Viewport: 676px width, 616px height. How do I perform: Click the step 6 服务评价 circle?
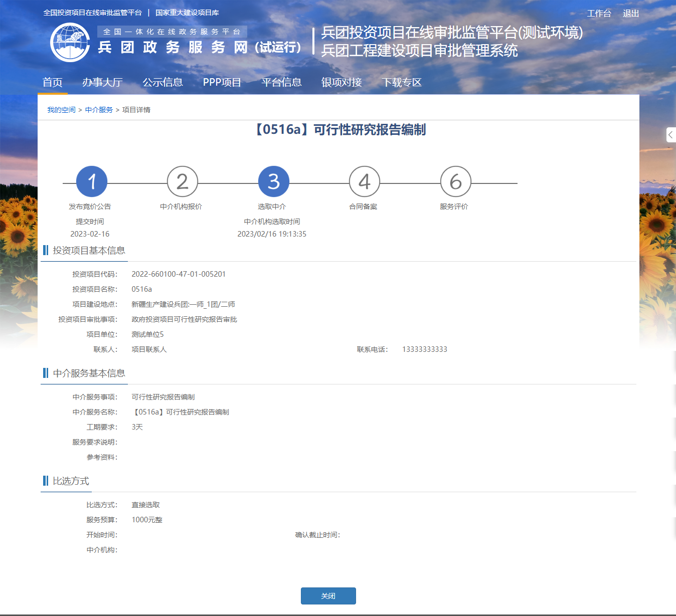(455, 181)
